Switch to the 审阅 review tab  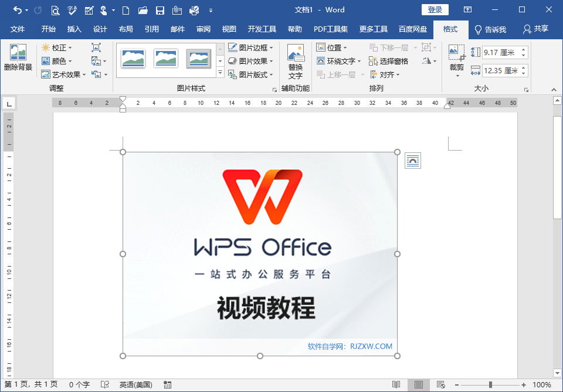204,29
